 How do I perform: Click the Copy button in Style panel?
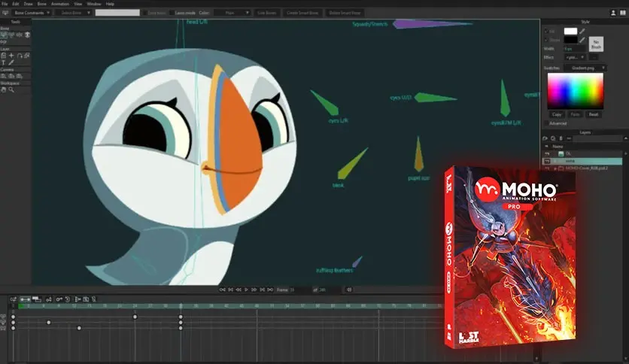click(557, 114)
